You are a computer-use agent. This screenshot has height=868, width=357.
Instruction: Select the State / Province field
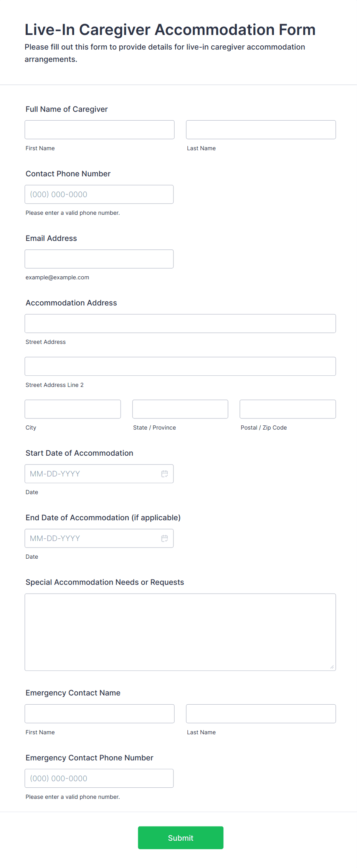point(180,409)
